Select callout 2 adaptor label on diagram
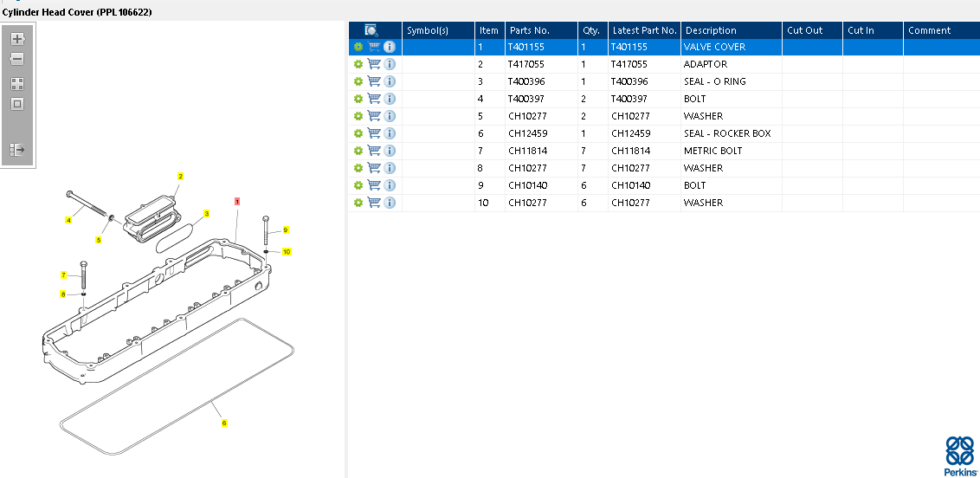This screenshot has width=980, height=478. [180, 176]
